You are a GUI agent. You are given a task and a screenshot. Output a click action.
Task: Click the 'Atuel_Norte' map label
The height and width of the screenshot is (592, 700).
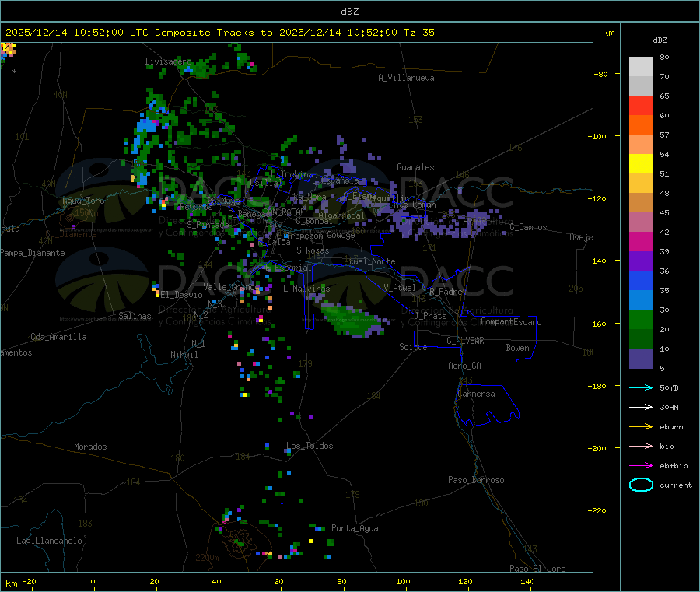coord(369,261)
